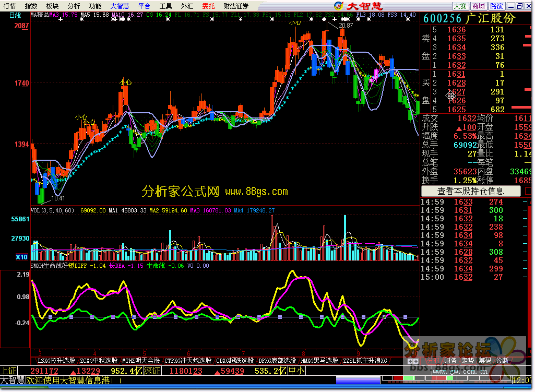
Task: Click the right arrow of the tab scroller
Action: coord(416,361)
